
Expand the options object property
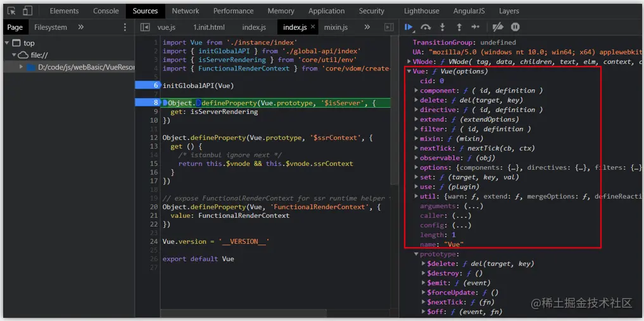[417, 168]
